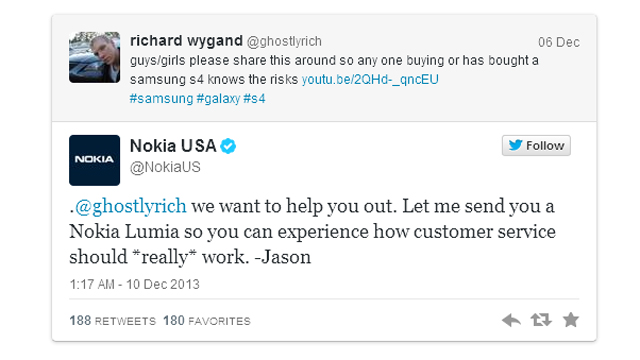The image size is (640, 360).
Task: Retweet the Nokia USA tweet
Action: coord(541,320)
